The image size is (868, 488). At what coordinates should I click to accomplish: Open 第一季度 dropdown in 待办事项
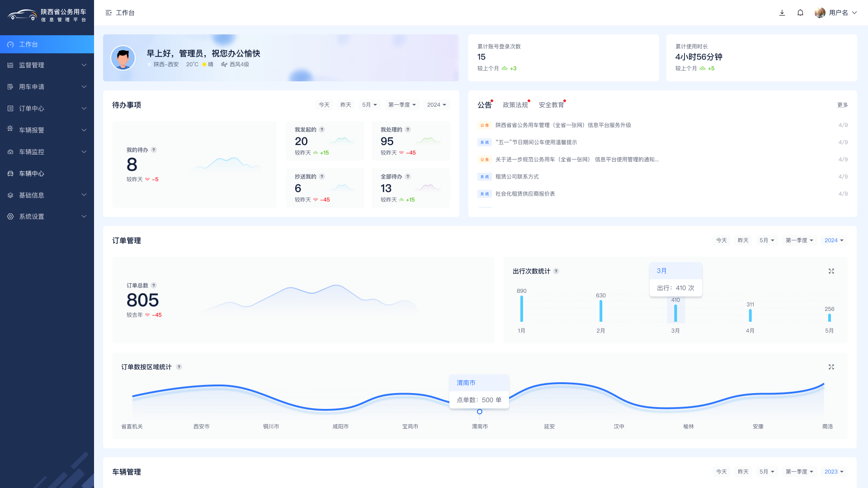click(x=402, y=105)
